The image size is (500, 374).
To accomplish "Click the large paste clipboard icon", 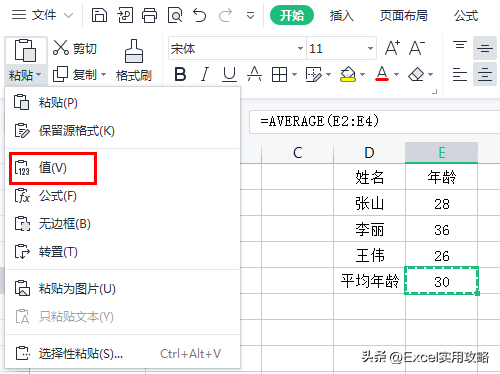I will [25, 51].
